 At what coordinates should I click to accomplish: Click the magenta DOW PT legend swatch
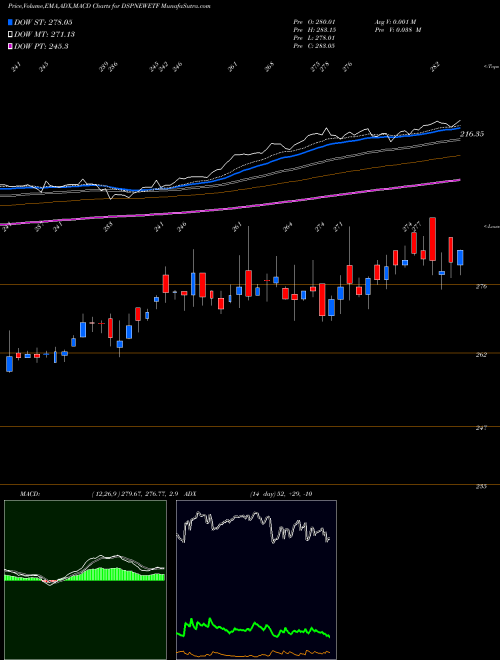tap(11, 46)
